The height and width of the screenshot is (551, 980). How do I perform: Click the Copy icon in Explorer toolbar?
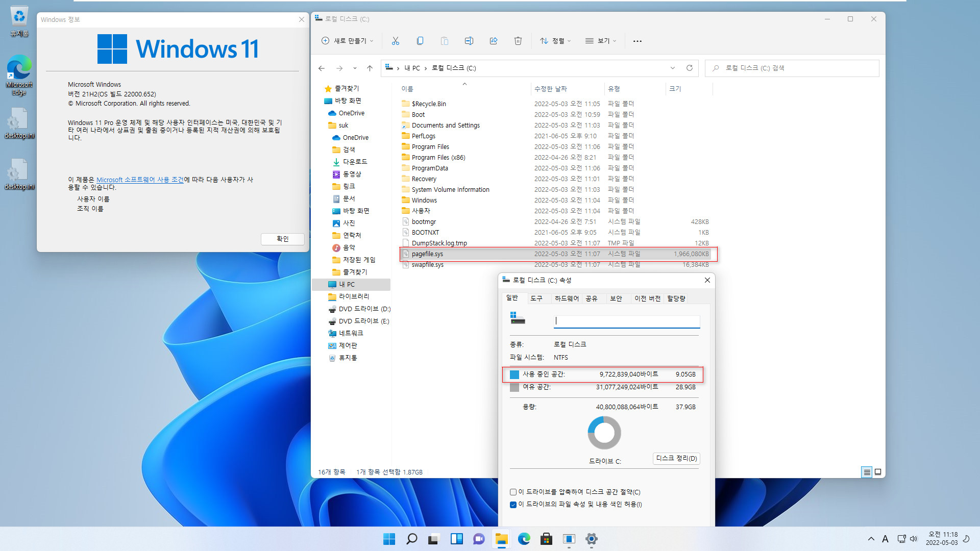[420, 41]
